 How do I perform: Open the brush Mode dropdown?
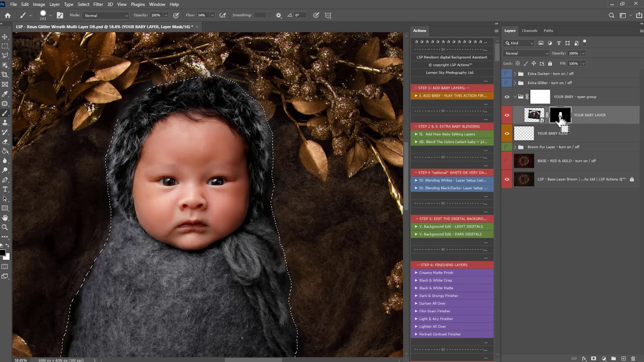105,16
